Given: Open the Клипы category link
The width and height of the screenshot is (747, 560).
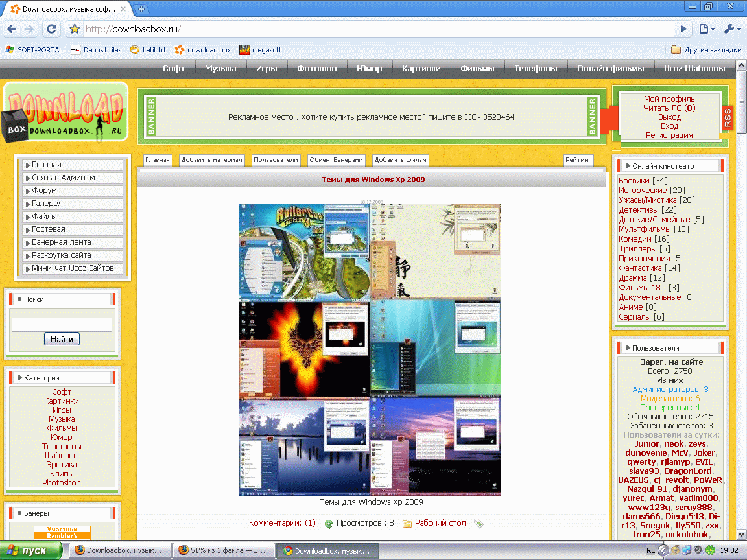Looking at the screenshot, I should pos(62,474).
